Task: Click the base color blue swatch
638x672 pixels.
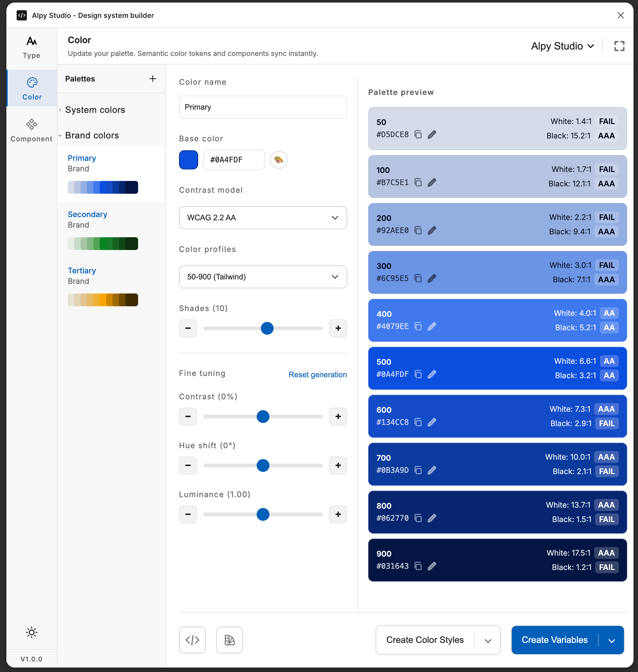Action: 188,160
